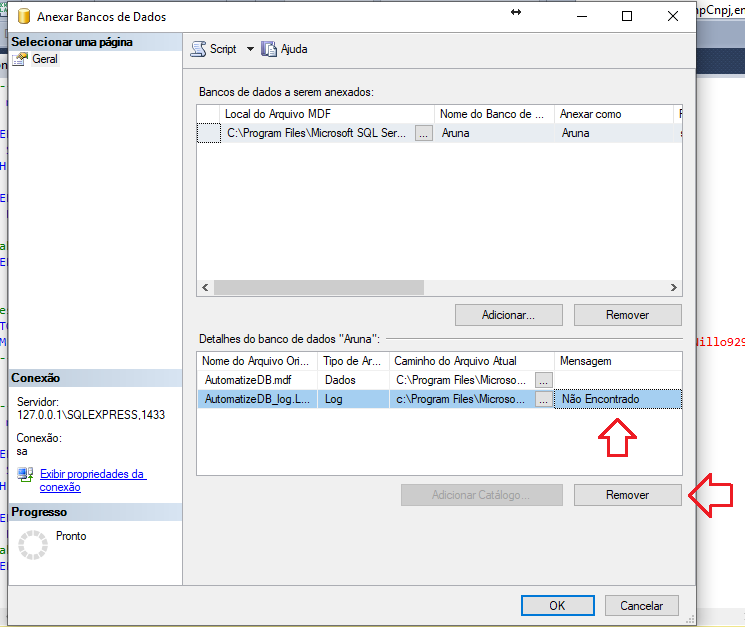This screenshot has width=745, height=627.
Task: Click the Aruna database name cell
Action: click(494, 133)
